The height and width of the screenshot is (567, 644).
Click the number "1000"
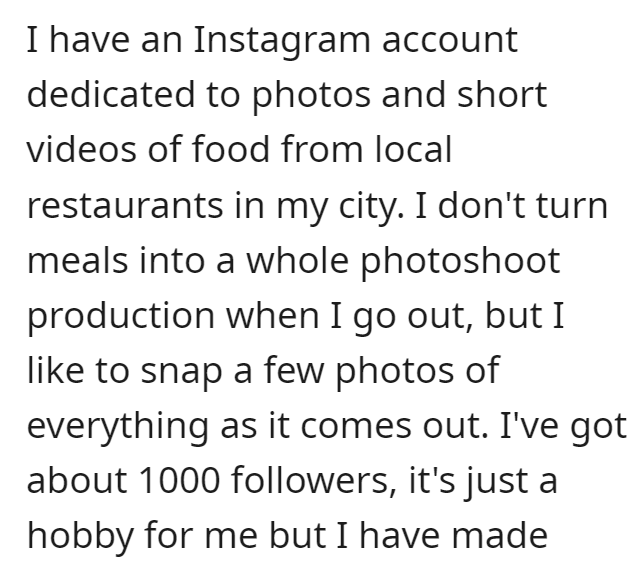[179, 480]
